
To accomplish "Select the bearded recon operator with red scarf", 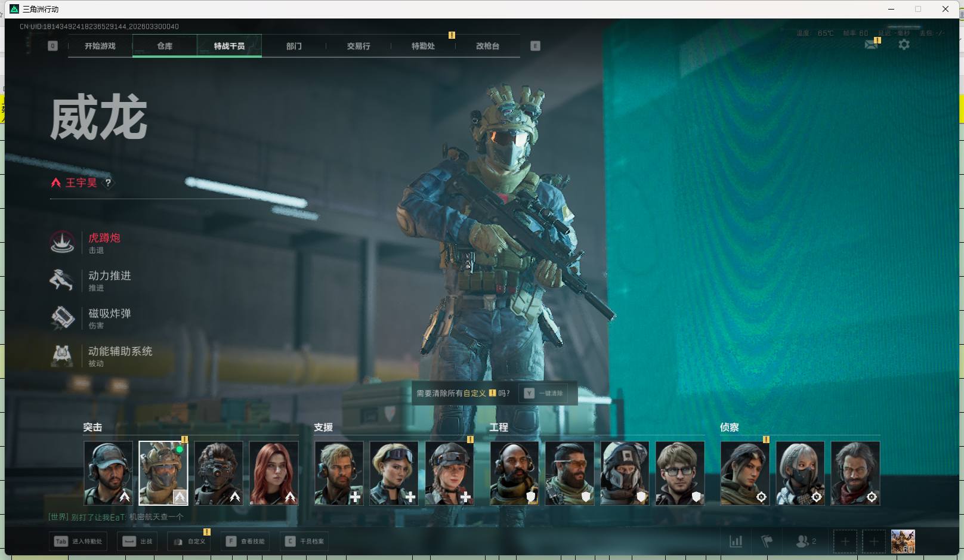I will click(x=855, y=473).
